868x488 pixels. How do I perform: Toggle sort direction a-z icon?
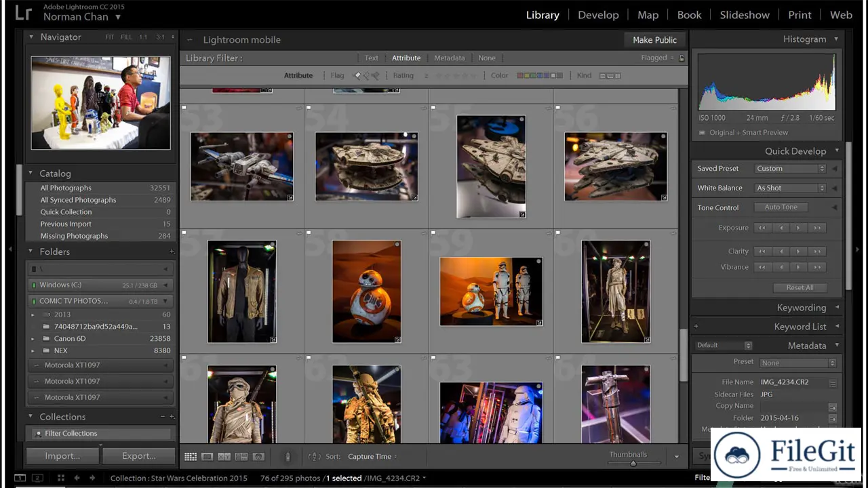tap(314, 457)
